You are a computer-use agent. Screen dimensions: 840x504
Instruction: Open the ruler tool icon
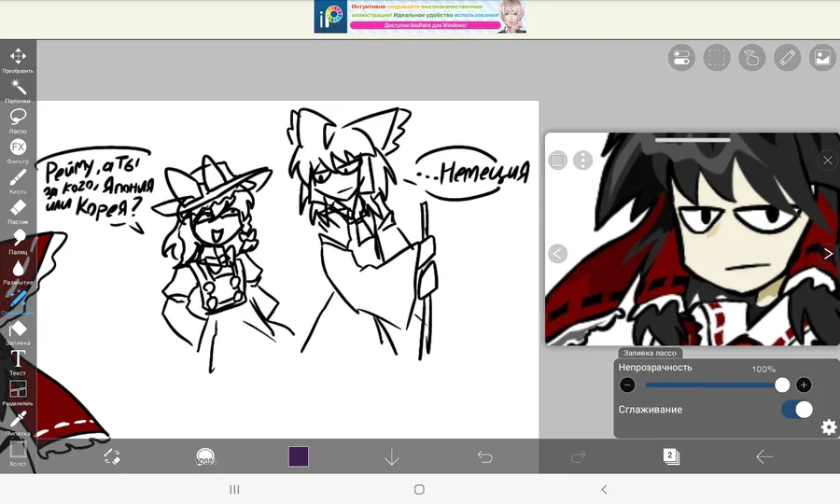(788, 57)
